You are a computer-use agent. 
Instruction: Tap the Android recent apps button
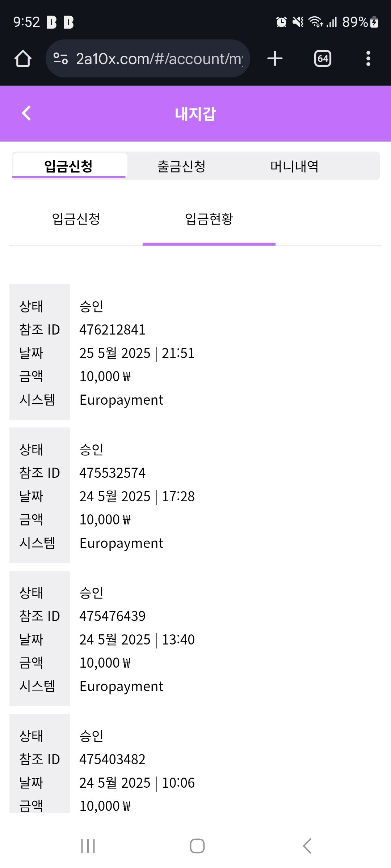click(88, 846)
